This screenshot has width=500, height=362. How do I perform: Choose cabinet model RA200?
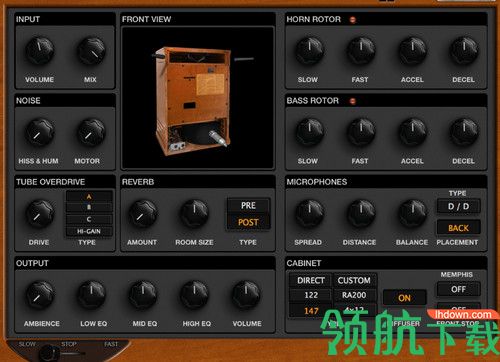coord(354,295)
